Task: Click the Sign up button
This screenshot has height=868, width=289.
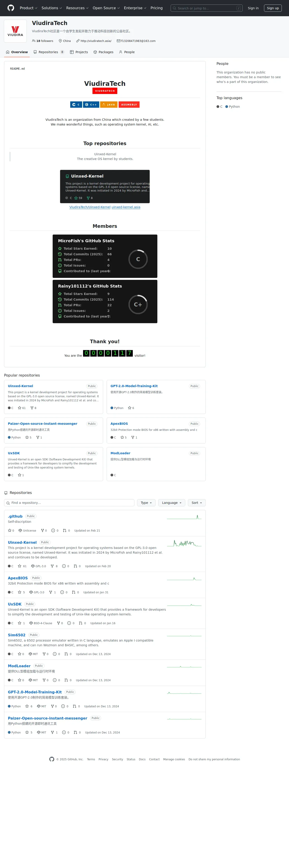Action: 273,8
